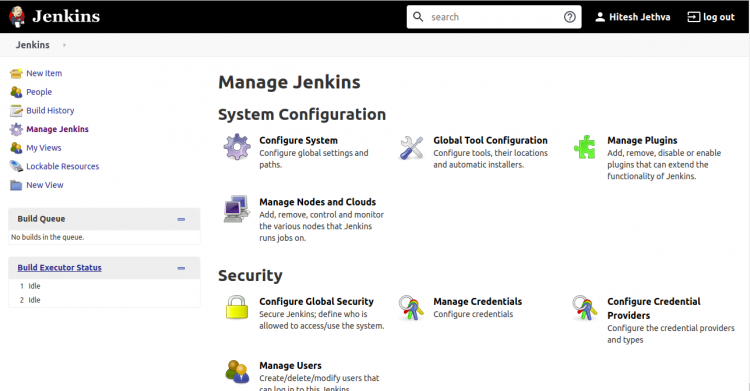The image size is (750, 391).
Task: Open the People sidebar link
Action: pos(39,92)
